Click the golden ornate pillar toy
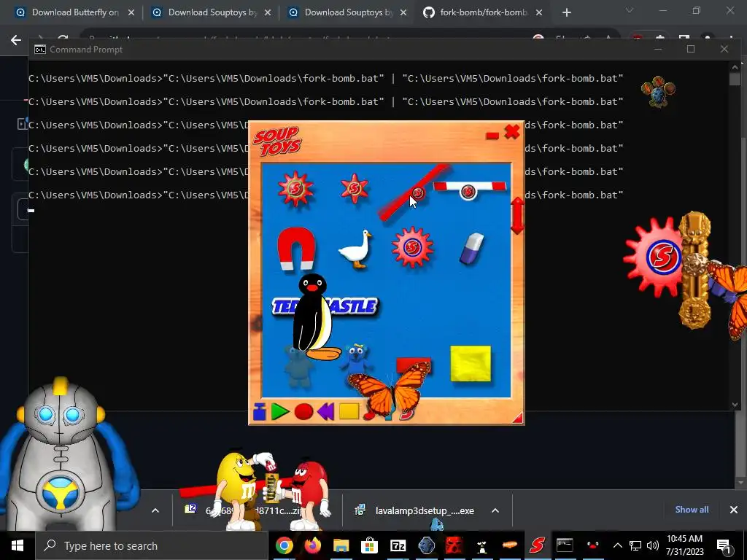 (x=695, y=270)
